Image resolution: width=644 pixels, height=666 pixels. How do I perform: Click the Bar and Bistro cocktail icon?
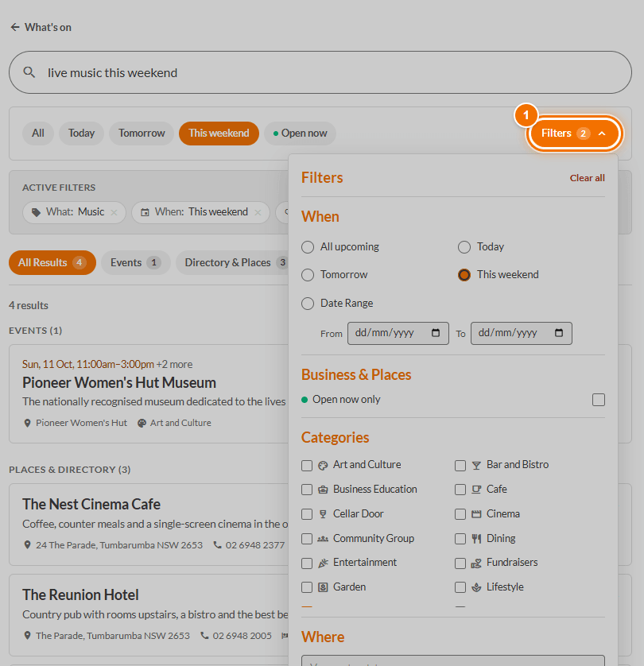click(x=476, y=466)
